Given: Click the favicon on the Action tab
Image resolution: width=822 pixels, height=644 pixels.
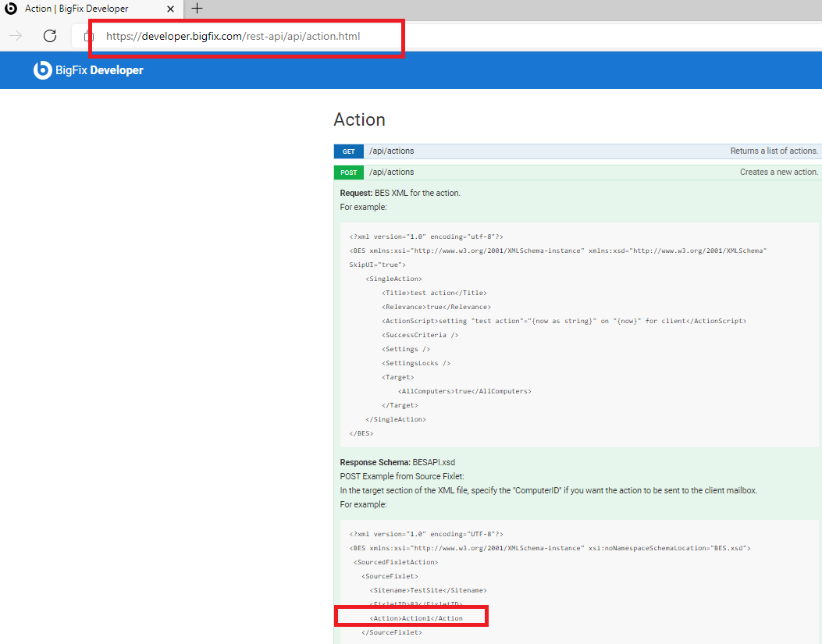Looking at the screenshot, I should (x=10, y=9).
